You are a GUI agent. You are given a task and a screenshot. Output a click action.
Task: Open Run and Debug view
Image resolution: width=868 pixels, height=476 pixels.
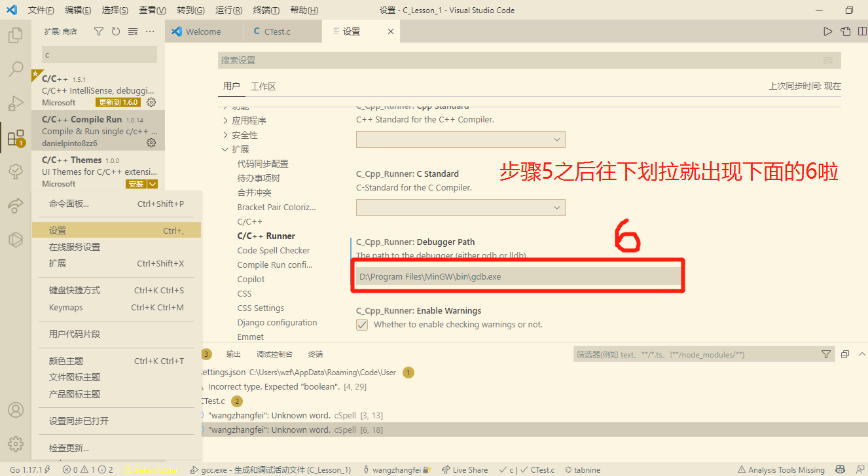point(16,103)
